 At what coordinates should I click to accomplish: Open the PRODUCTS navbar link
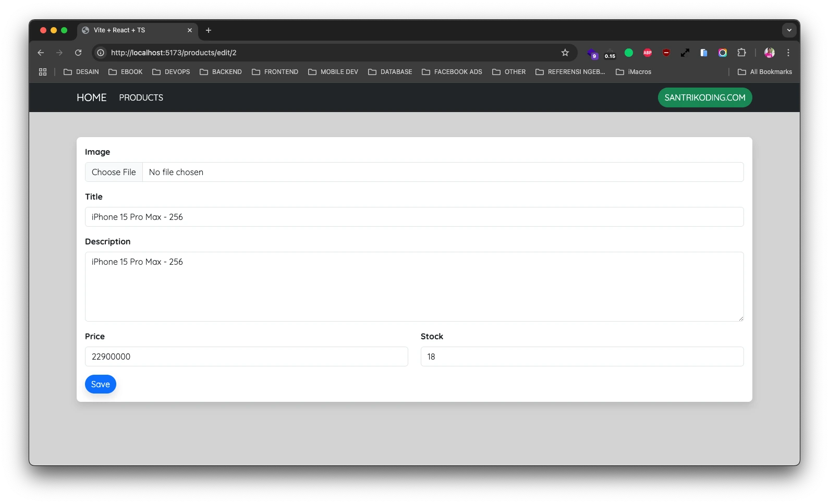coord(141,97)
